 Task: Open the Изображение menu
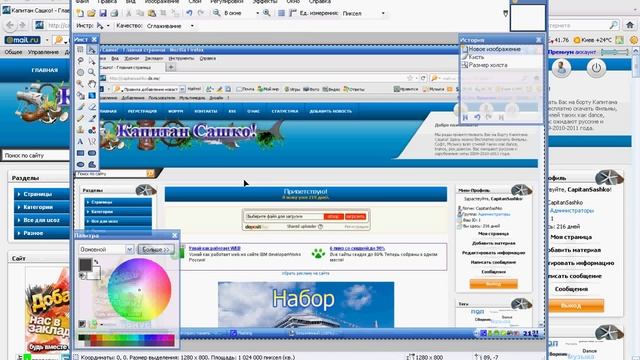pyautogui.click(x=162, y=2)
